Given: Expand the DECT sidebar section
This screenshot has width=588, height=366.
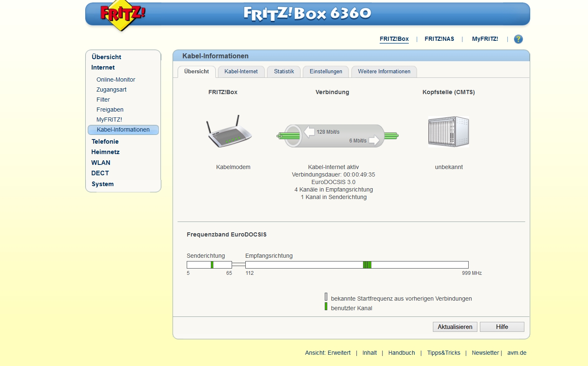Looking at the screenshot, I should [100, 173].
